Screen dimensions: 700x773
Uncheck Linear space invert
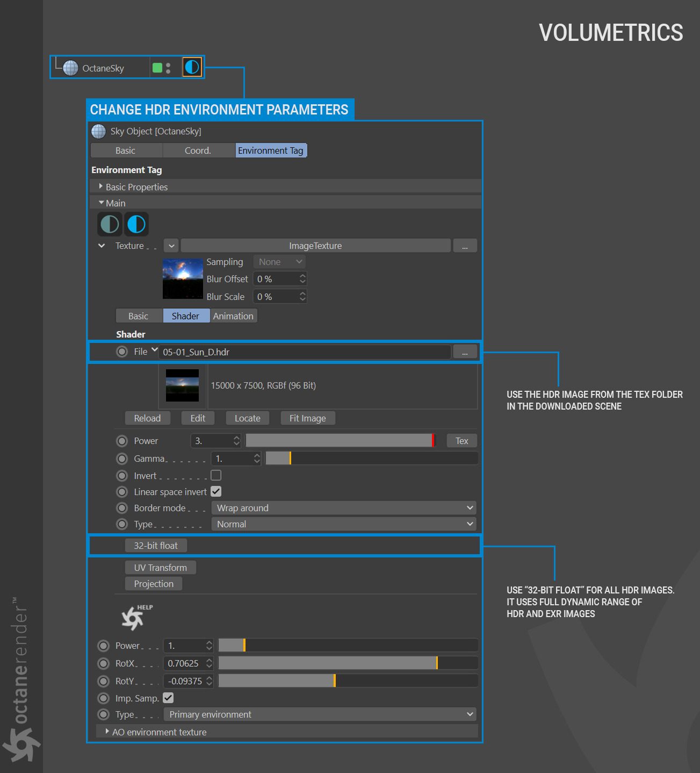(x=216, y=491)
